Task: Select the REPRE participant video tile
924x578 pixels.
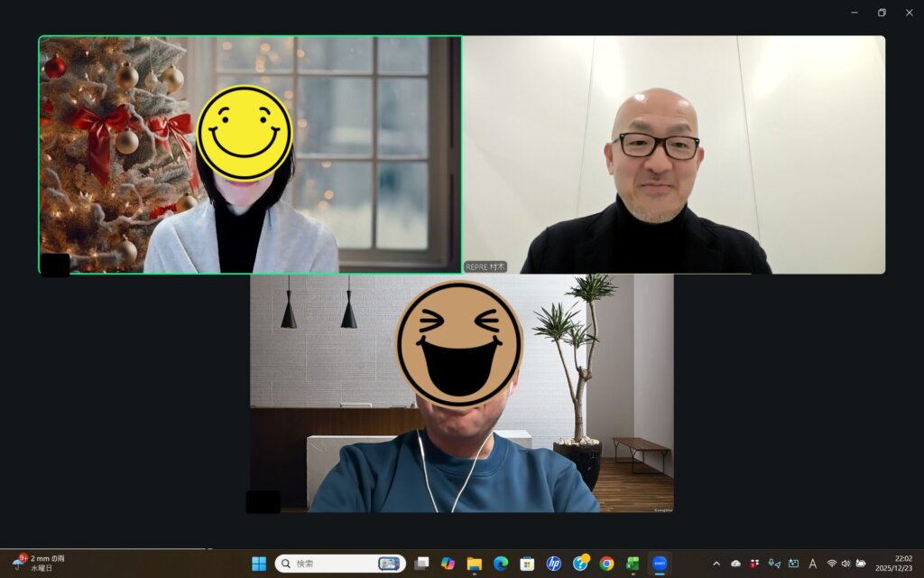Action: pyautogui.click(x=673, y=154)
